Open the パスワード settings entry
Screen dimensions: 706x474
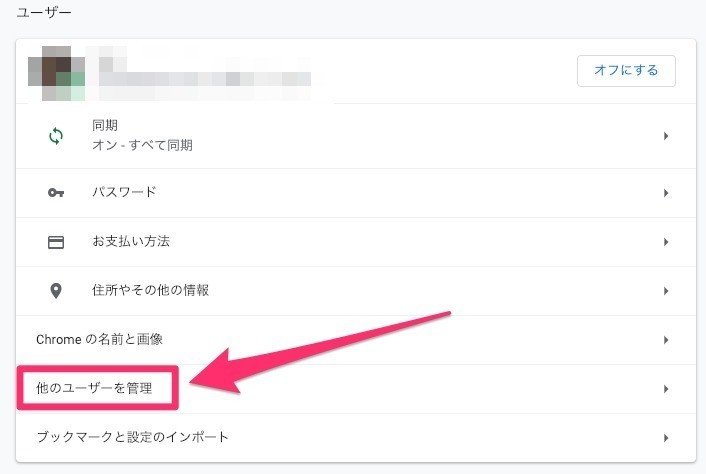[x=124, y=193]
